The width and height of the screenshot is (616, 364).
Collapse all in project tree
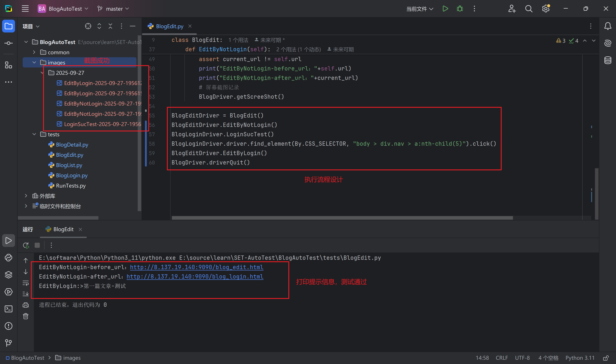(x=110, y=26)
